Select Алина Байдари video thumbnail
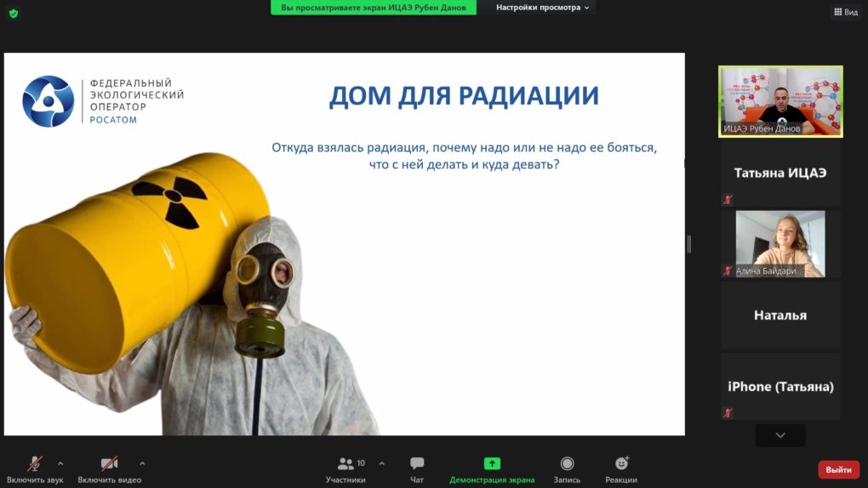Screen dimensions: 868x488 [x=780, y=244]
